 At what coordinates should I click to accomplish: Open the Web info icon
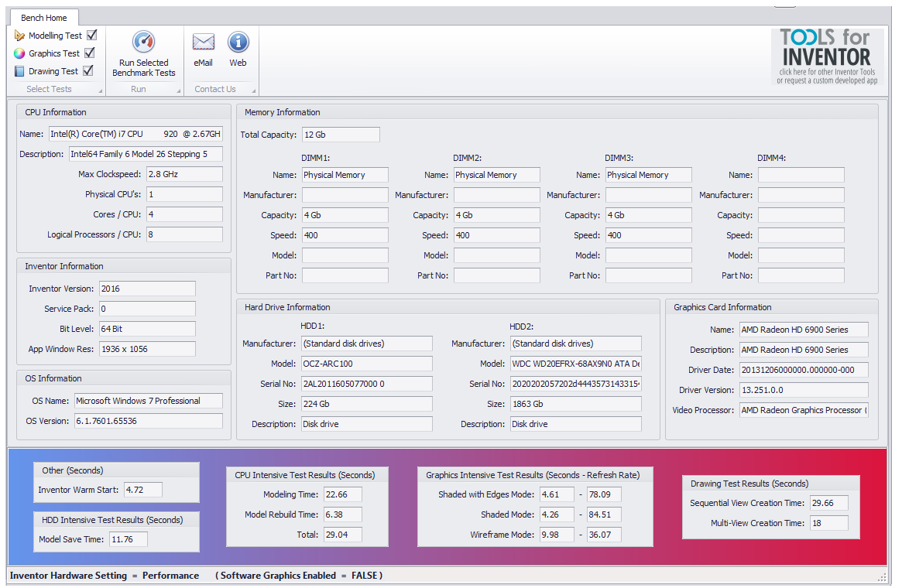(238, 42)
